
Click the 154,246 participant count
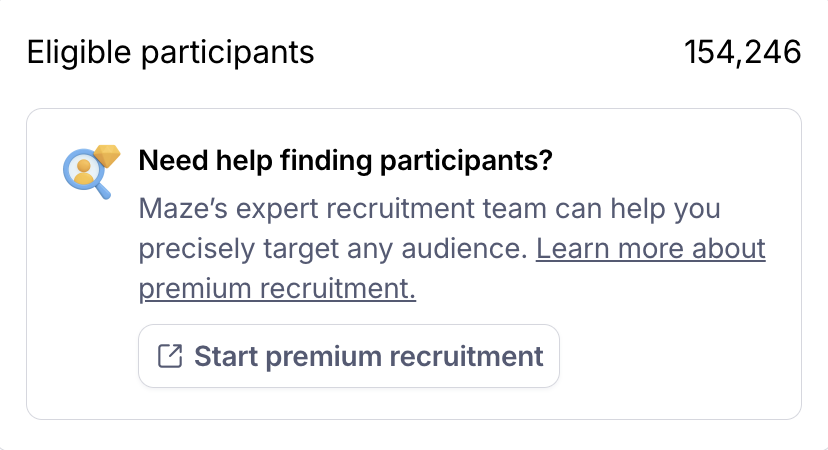click(742, 52)
